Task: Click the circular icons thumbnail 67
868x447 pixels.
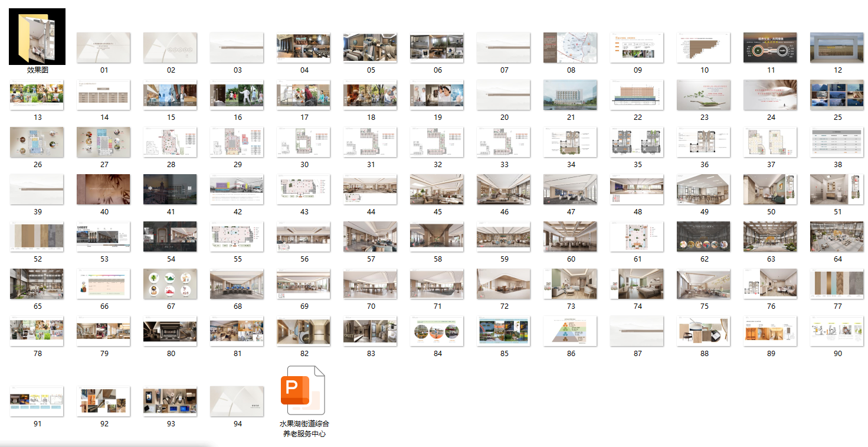Action: tap(171, 284)
